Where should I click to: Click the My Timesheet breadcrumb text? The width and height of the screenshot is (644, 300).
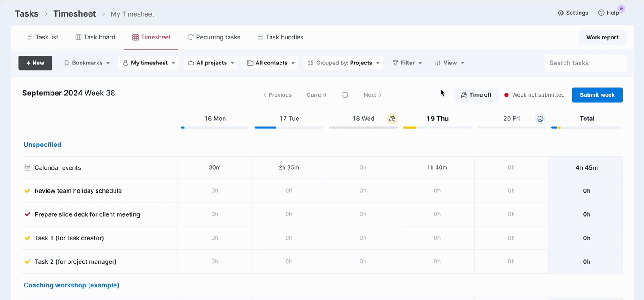(132, 14)
